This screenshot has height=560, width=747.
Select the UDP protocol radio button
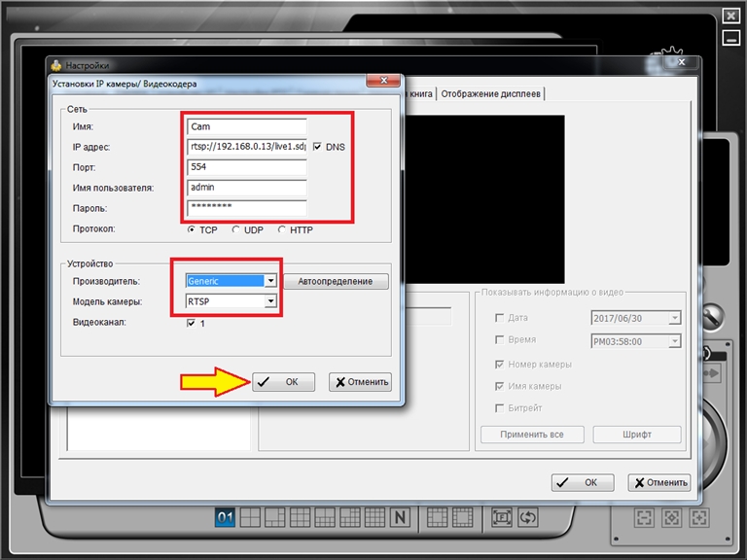coord(236,229)
